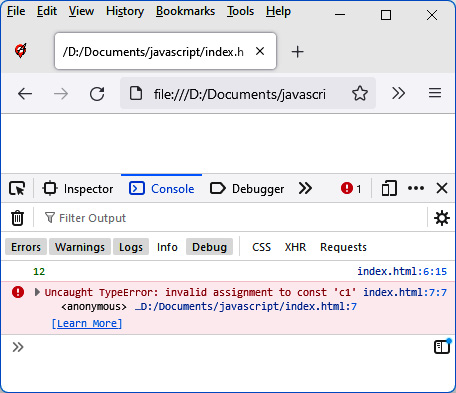Toggle the XHR filter

(295, 247)
